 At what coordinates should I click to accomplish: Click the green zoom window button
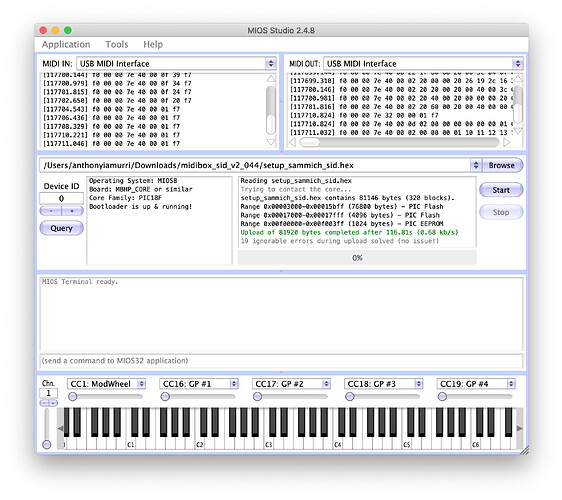click(x=68, y=30)
